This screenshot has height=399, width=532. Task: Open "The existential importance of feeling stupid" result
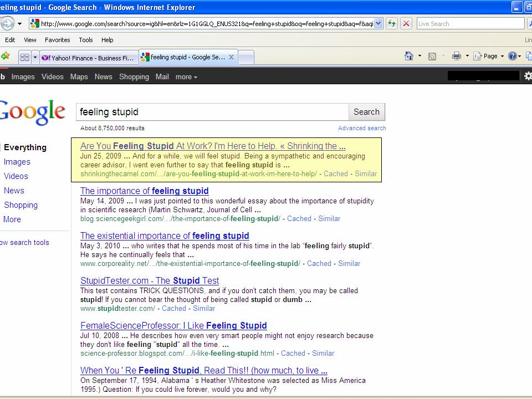165,236
